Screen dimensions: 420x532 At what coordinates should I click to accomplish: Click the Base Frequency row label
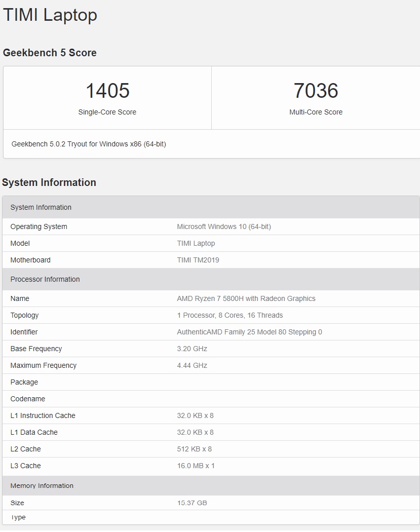(x=36, y=349)
